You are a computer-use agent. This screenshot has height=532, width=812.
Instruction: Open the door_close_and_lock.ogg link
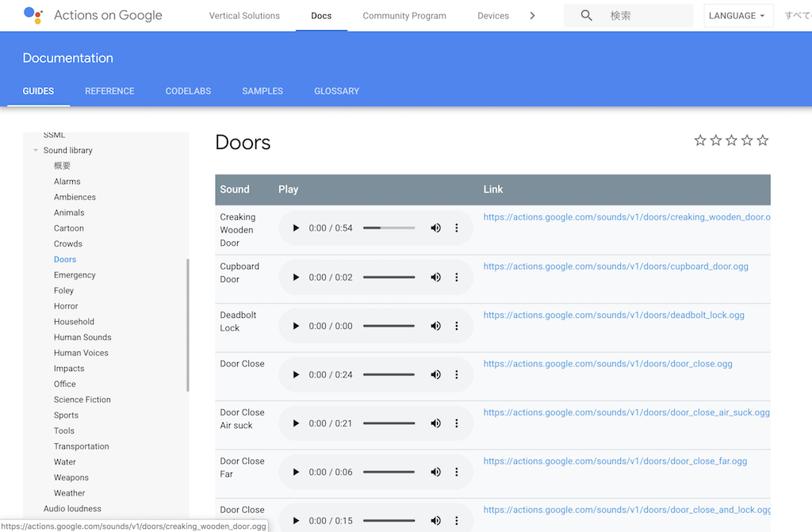(x=627, y=510)
